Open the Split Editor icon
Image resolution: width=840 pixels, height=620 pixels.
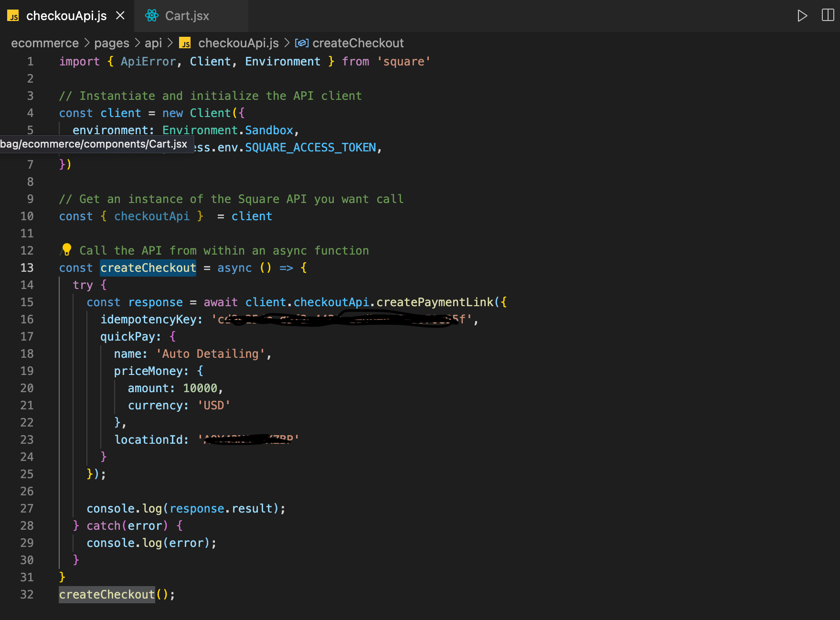pyautogui.click(x=827, y=15)
